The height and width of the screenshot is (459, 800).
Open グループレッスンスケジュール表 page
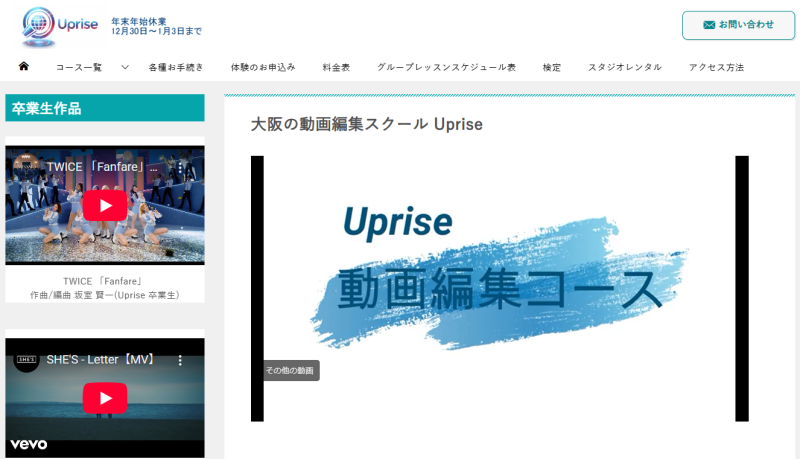(446, 67)
